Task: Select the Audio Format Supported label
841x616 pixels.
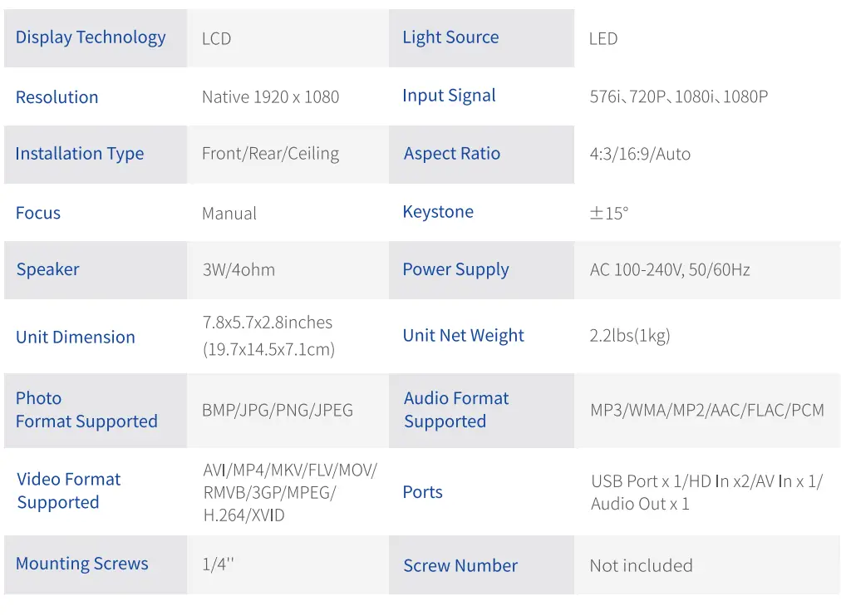Action: pos(456,410)
